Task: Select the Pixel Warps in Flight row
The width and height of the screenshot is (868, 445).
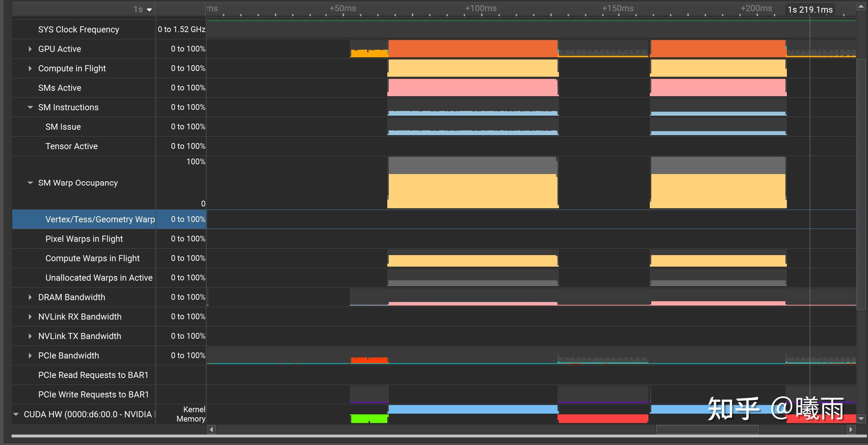Action: coord(84,239)
